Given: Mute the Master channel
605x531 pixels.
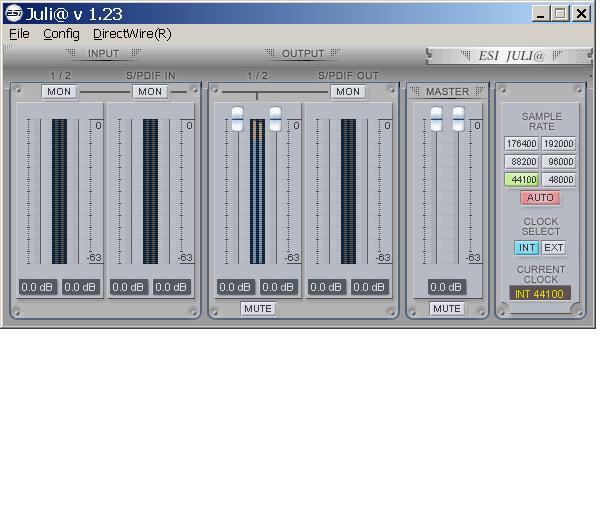Looking at the screenshot, I should (x=447, y=309).
